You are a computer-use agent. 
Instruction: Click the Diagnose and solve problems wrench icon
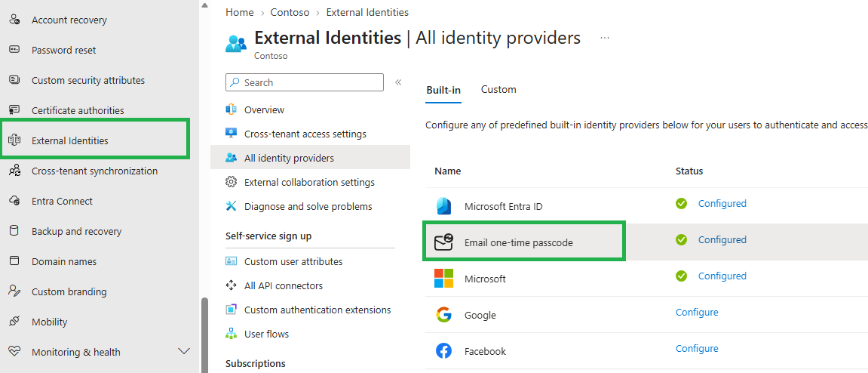coord(232,206)
